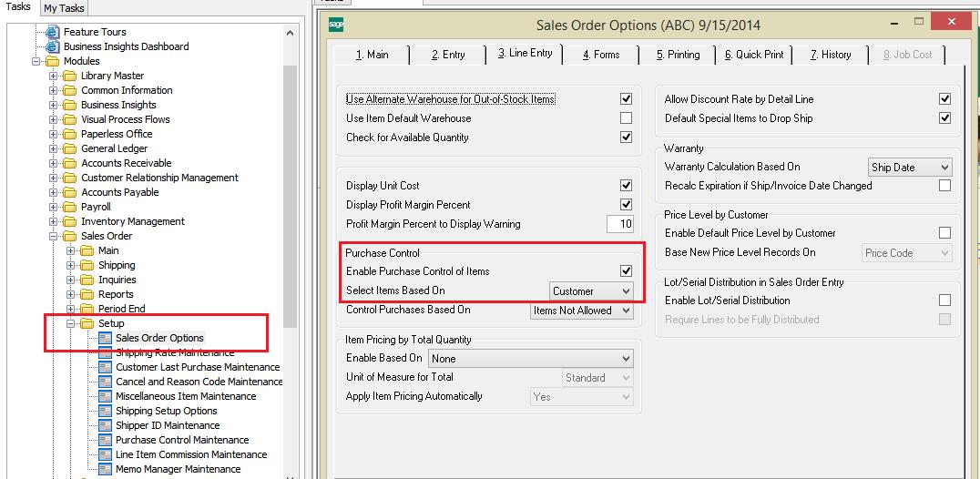
Task: Click the Period End folder icon
Action: click(x=87, y=309)
